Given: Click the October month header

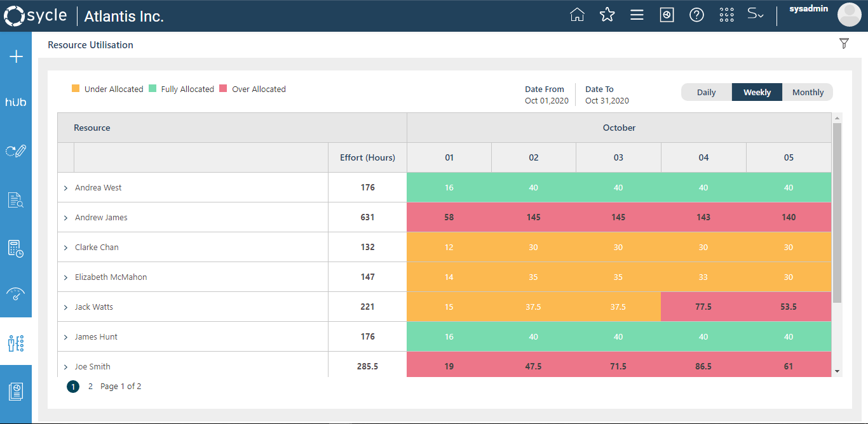Looking at the screenshot, I should click(619, 128).
